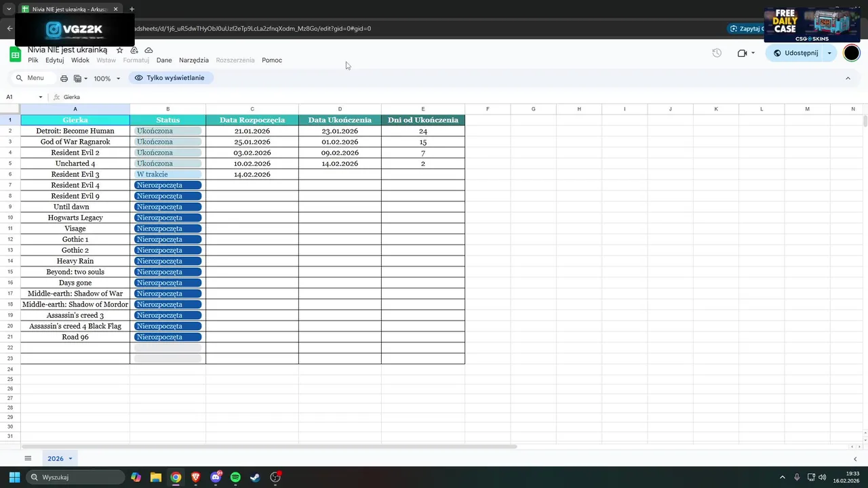Open the version history clock icon
This screenshot has height=488, width=868.
717,53
